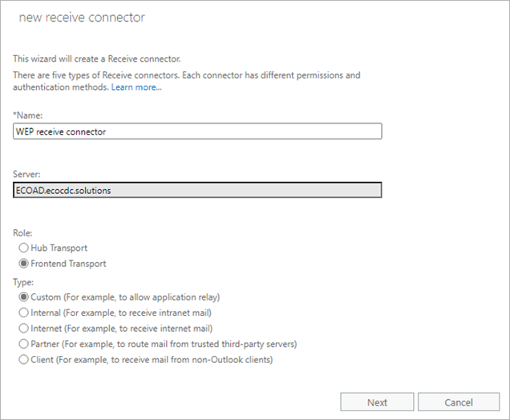This screenshot has height=420, width=510.
Task: Choose the Client connector type
Action: 24,360
